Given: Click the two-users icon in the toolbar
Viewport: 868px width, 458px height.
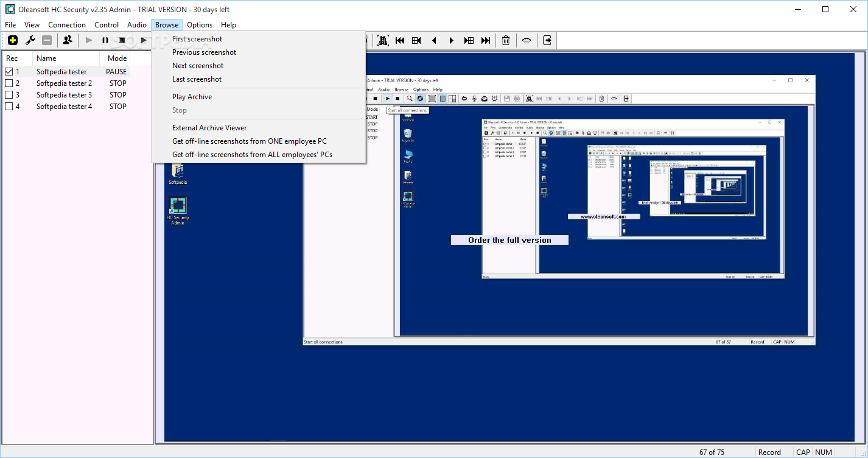Looking at the screenshot, I should [68, 40].
